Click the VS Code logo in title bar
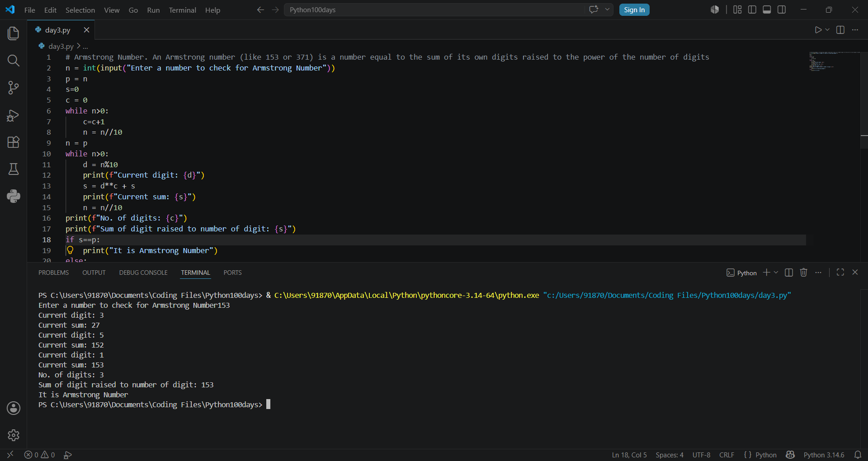The image size is (868, 461). pos(10,9)
